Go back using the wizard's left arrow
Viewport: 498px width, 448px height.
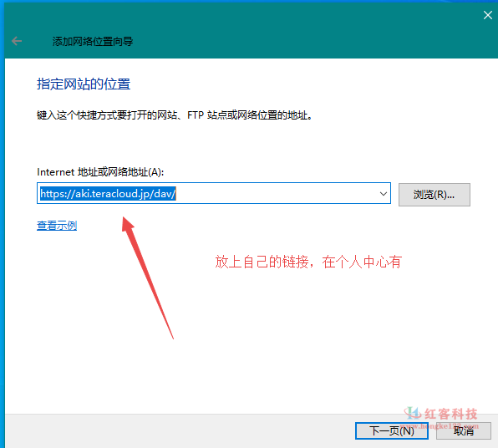pyautogui.click(x=17, y=41)
